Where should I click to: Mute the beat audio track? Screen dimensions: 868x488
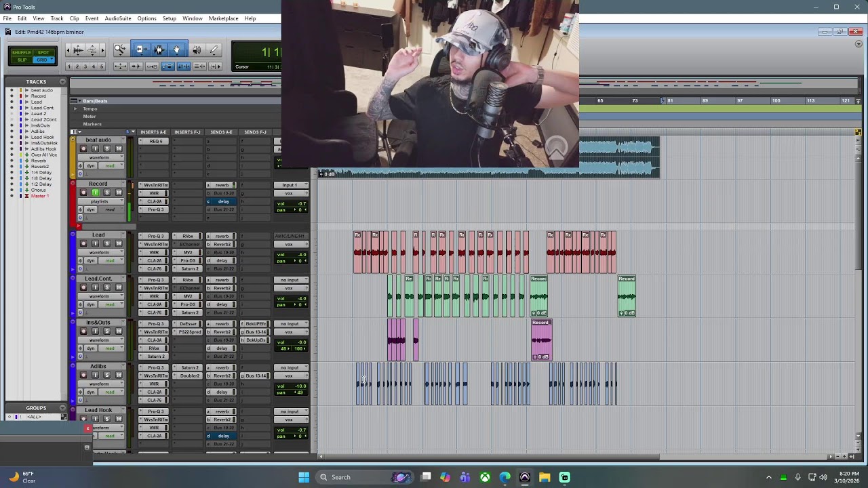pos(119,149)
